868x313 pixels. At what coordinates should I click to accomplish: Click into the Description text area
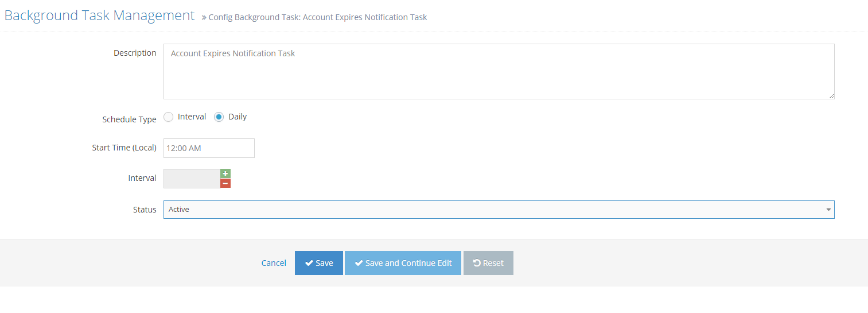pos(499,71)
